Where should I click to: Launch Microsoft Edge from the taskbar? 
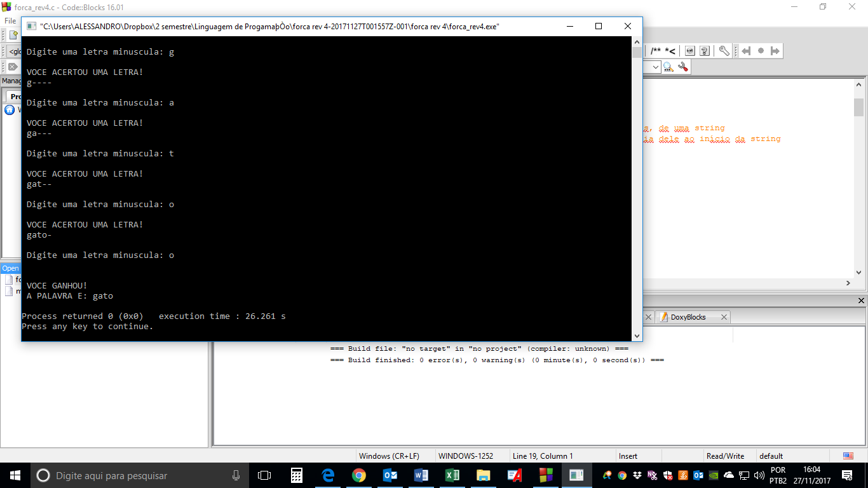(328, 475)
